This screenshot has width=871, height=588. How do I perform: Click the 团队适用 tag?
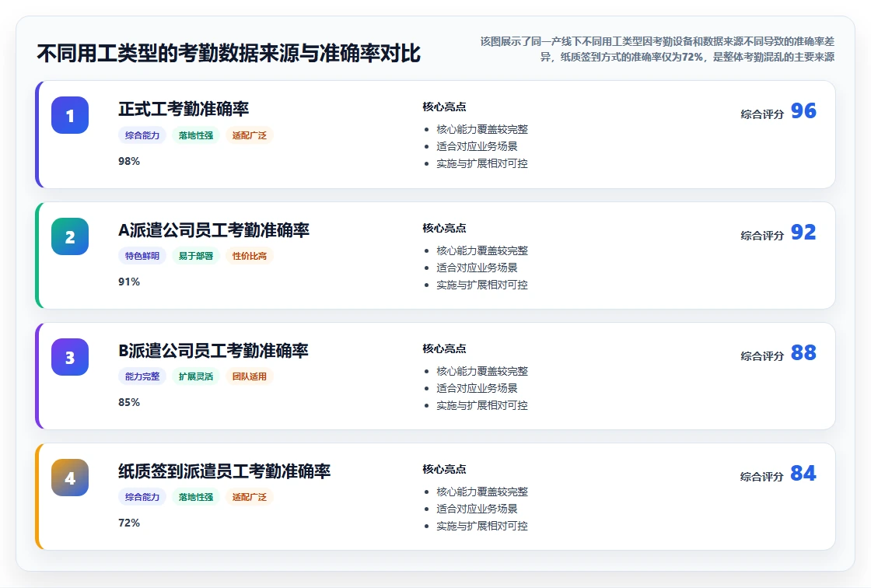250,376
